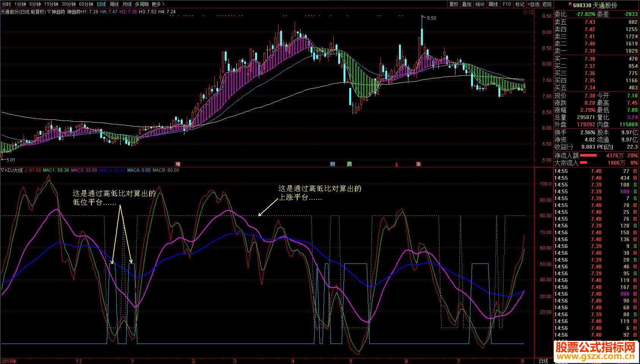Click the 复权 adjustment button

[454, 4]
